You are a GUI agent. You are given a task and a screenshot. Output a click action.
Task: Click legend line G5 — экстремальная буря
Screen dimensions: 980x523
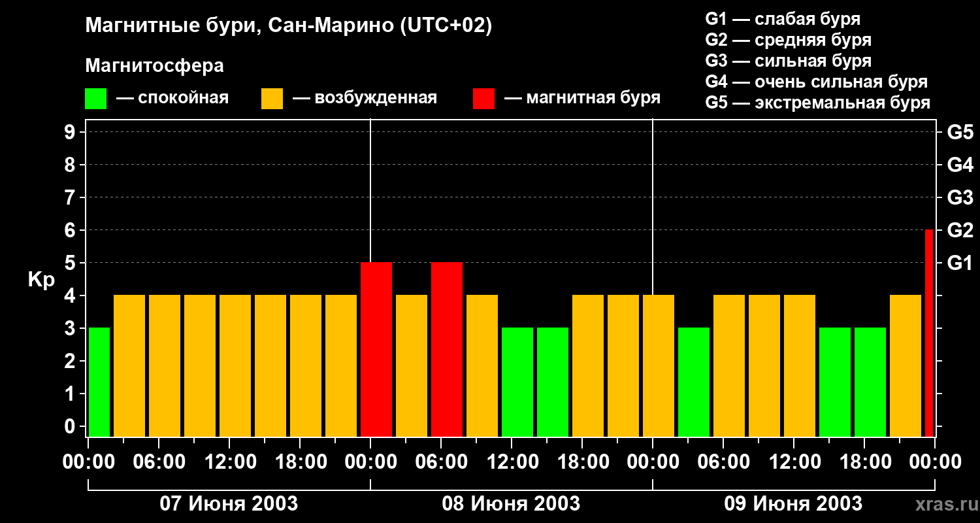coord(817,103)
